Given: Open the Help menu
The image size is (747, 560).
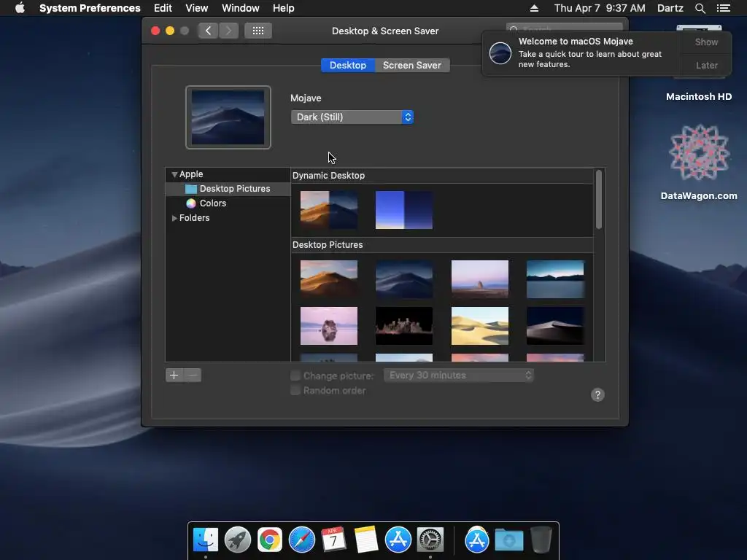Looking at the screenshot, I should pyautogui.click(x=284, y=8).
